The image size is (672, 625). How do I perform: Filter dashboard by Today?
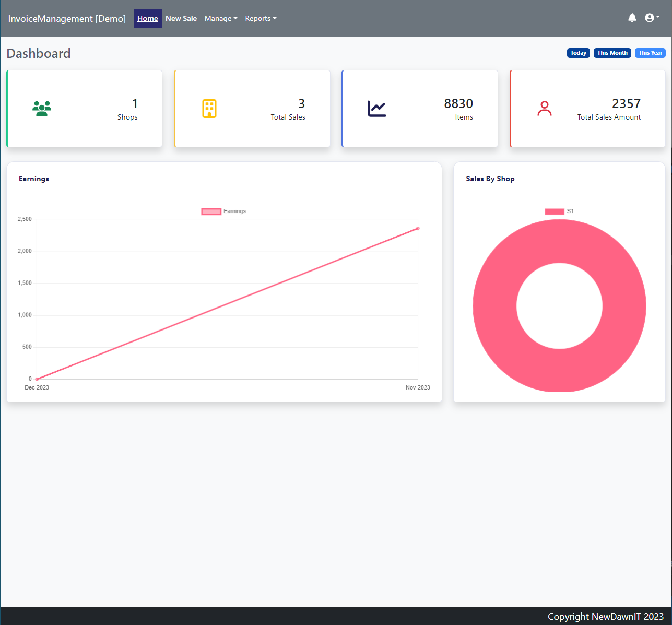578,53
